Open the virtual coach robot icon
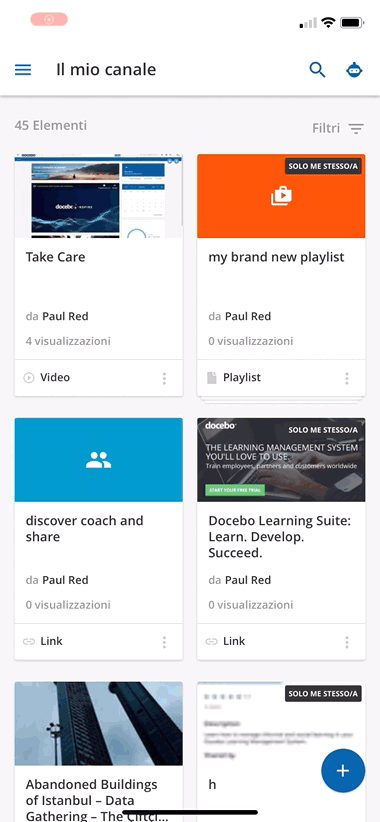 click(x=355, y=70)
